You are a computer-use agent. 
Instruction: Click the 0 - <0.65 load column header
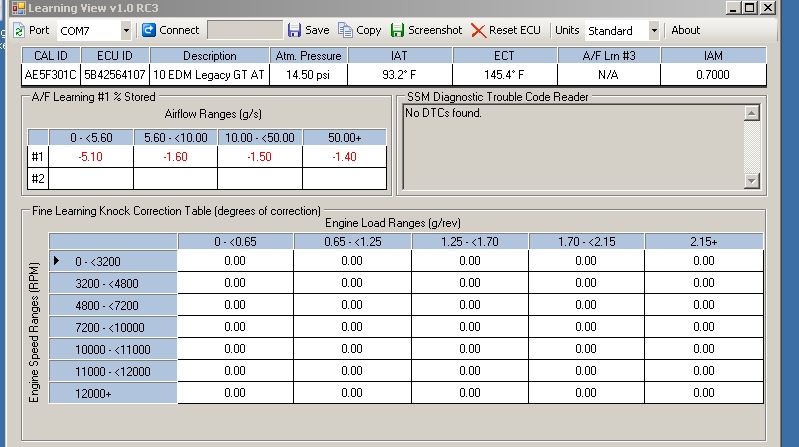235,242
